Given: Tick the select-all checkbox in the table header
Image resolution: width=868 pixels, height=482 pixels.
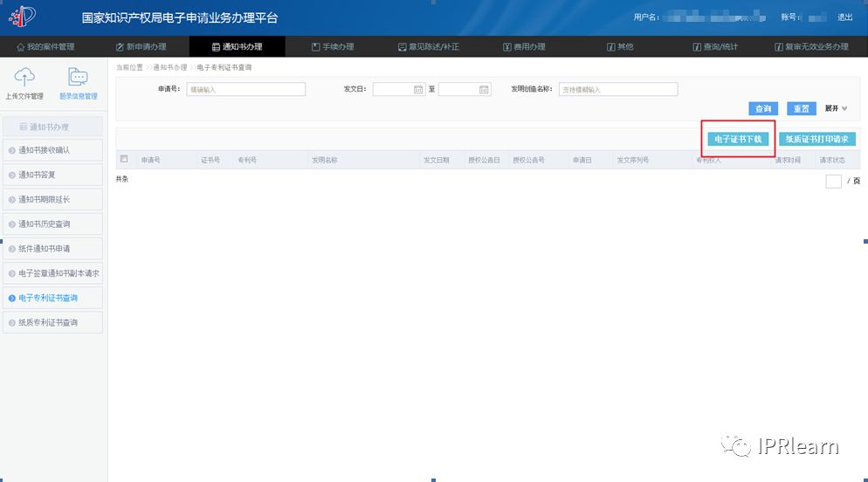Looking at the screenshot, I should tap(124, 159).
